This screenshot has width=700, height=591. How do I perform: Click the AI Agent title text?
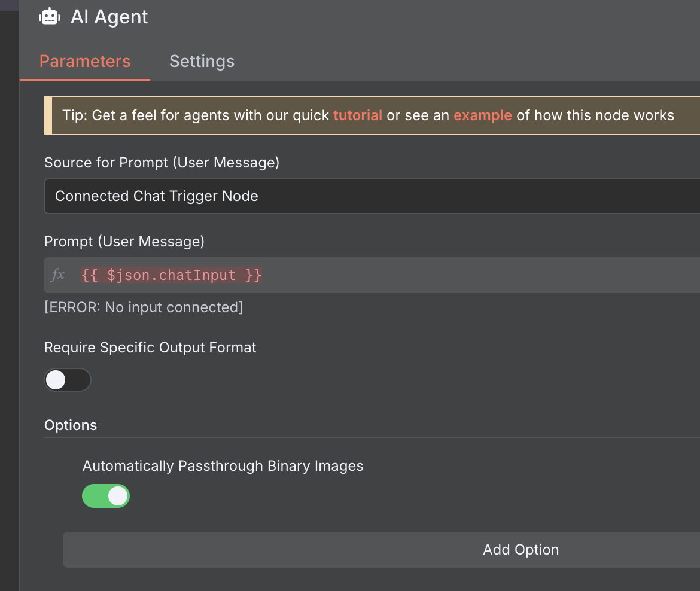coord(109,16)
